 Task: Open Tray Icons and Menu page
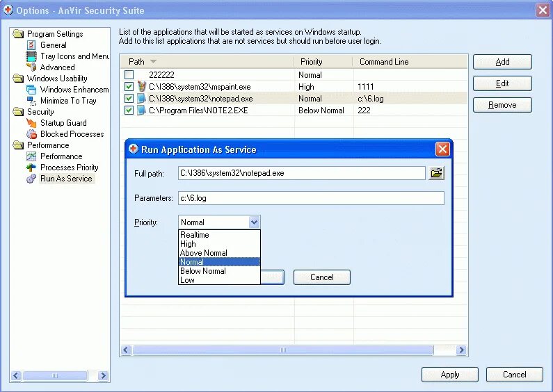pyautogui.click(x=74, y=56)
